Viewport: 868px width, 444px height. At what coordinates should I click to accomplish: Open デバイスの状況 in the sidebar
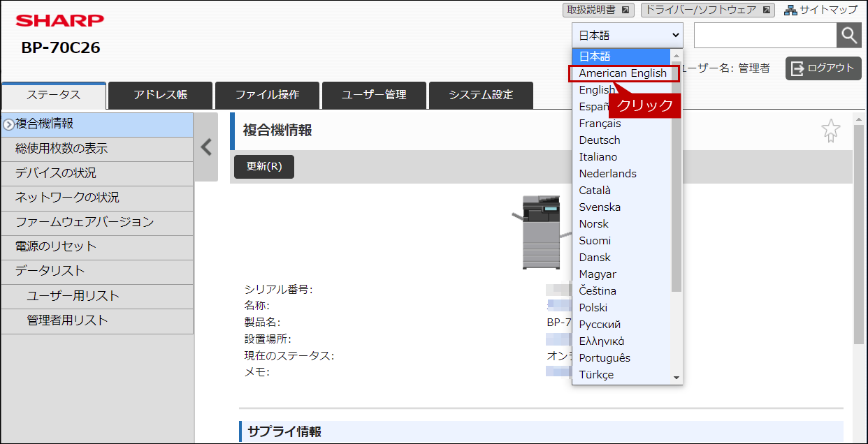(x=97, y=173)
